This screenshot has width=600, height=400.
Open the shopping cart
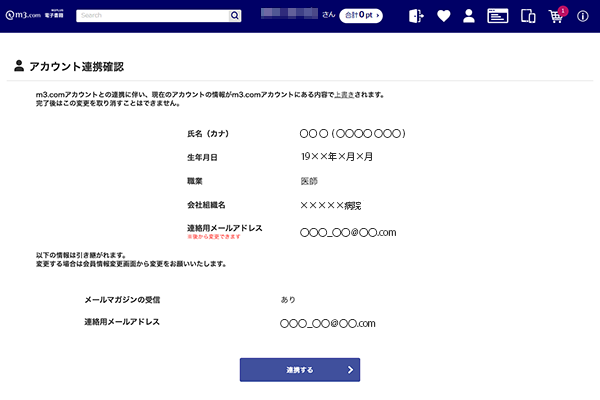pyautogui.click(x=555, y=17)
